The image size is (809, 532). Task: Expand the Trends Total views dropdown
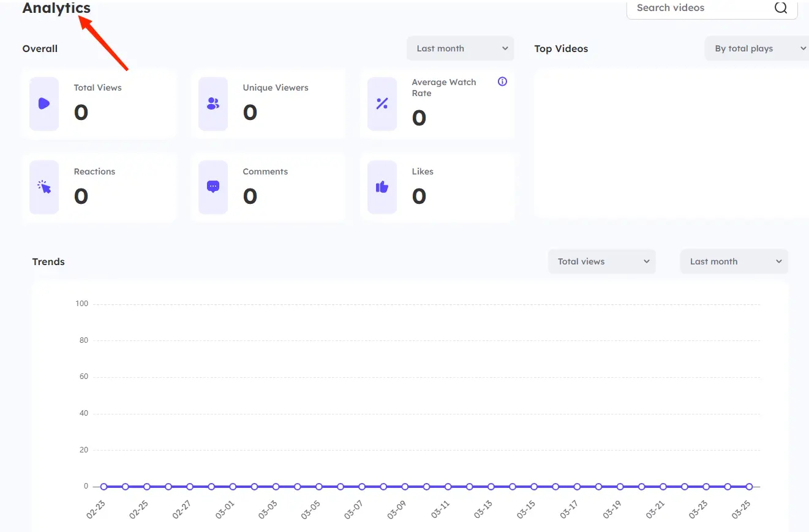point(601,261)
